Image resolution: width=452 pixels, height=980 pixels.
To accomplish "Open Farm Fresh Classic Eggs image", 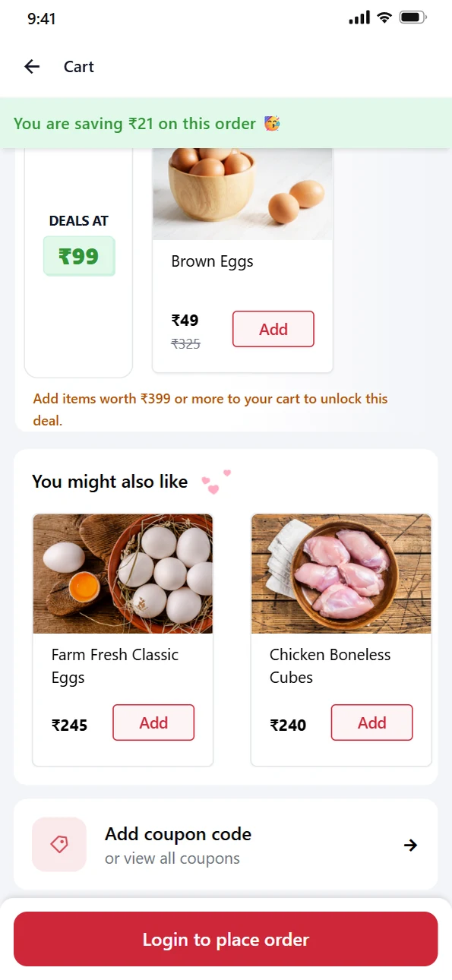I will pos(123,574).
